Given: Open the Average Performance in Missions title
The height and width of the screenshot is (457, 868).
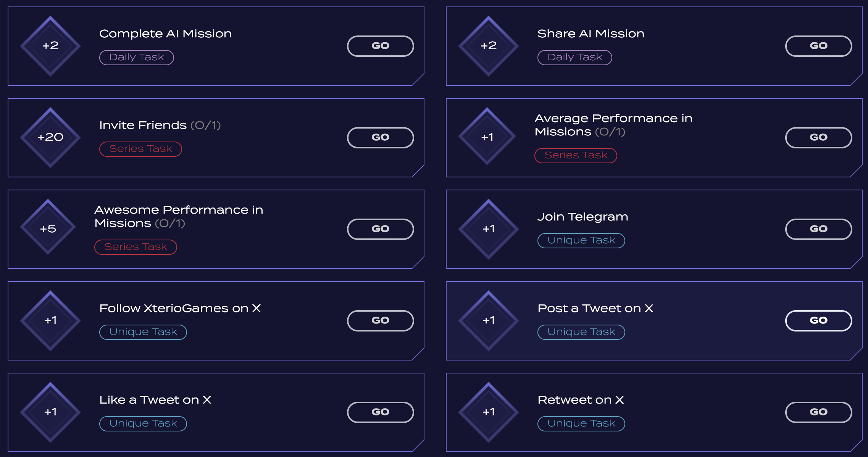Looking at the screenshot, I should click(613, 125).
